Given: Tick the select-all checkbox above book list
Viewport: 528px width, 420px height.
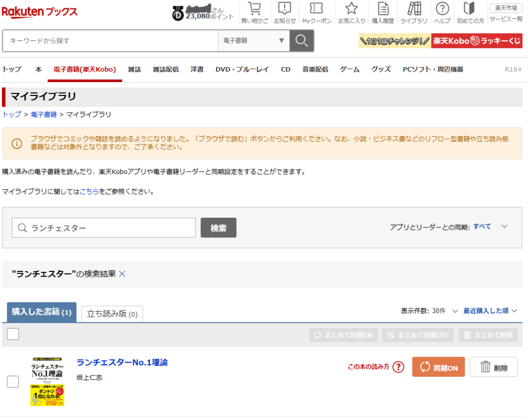Looking at the screenshot, I should coord(13,334).
